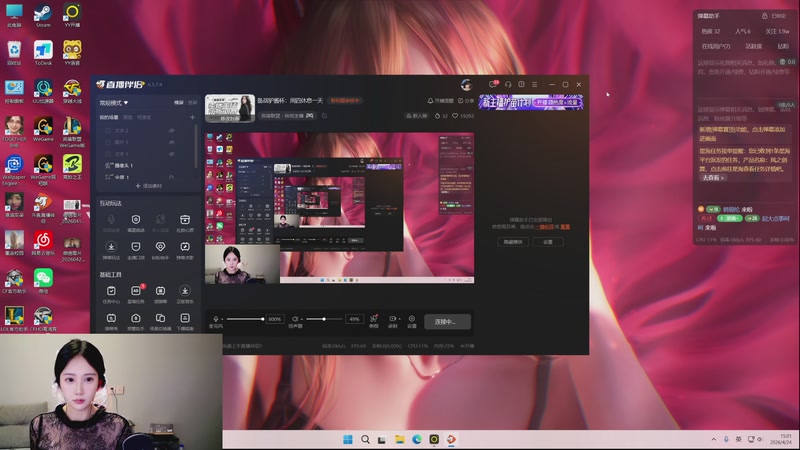800x450 pixels.
Task: Open the diamond-heart fan helper icon
Action: [x=160, y=247]
